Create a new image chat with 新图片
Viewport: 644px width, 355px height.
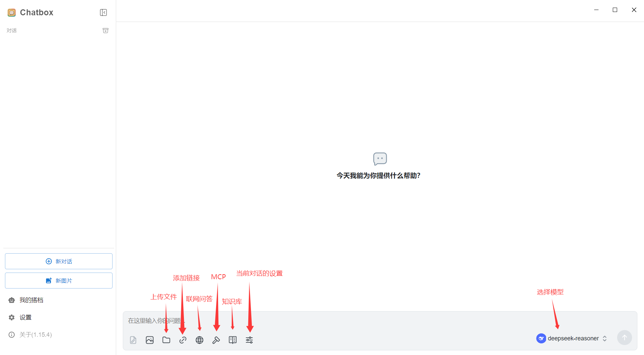59,281
